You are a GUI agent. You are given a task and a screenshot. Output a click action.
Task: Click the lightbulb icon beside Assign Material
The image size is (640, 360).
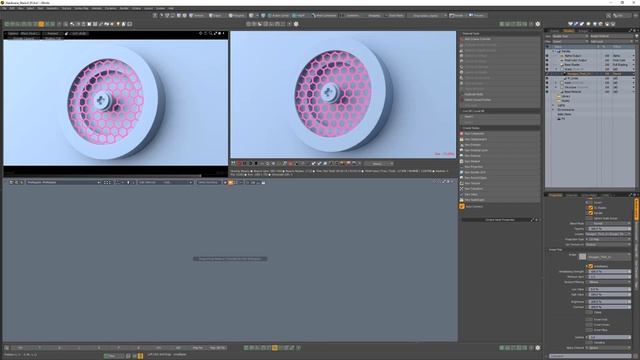tap(636, 36)
